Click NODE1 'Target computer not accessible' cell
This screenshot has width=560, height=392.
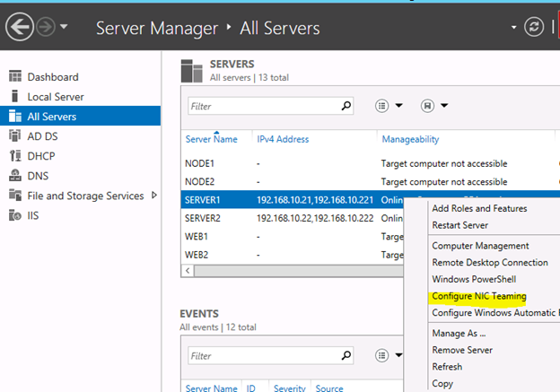pos(444,163)
